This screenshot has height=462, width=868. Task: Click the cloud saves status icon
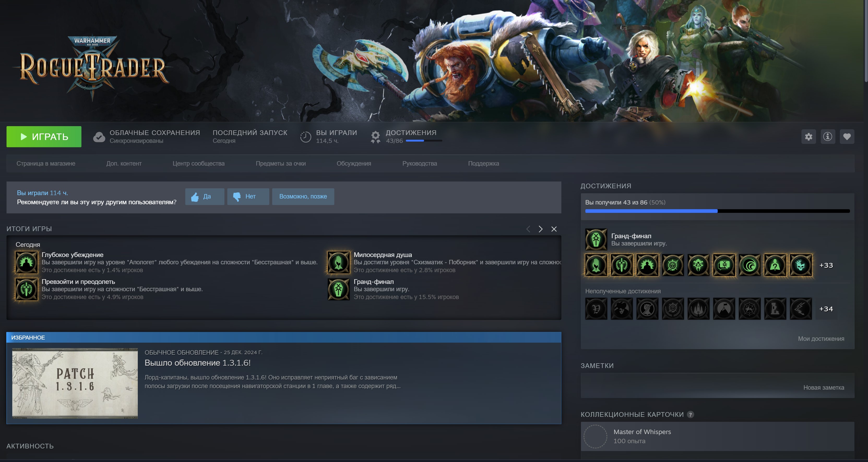[x=99, y=137]
